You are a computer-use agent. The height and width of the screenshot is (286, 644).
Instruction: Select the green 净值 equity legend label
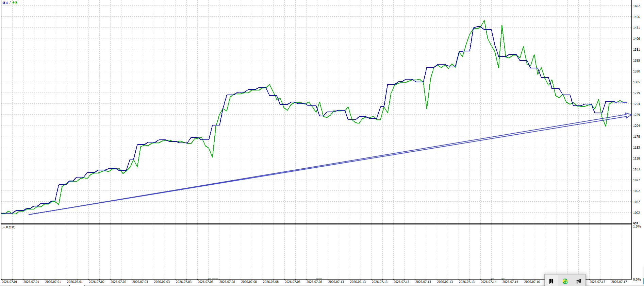pos(15,3)
